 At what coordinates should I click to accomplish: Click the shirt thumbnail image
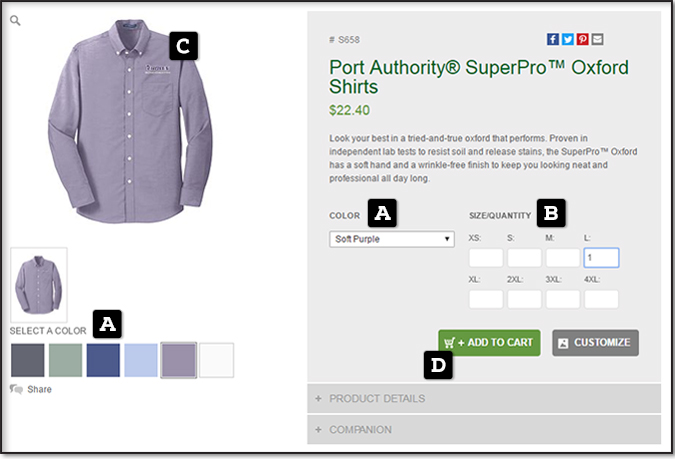[x=38, y=284]
